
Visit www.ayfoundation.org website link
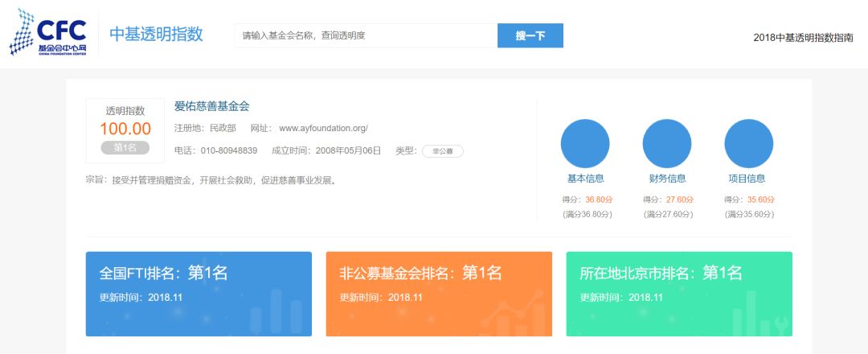tap(323, 128)
